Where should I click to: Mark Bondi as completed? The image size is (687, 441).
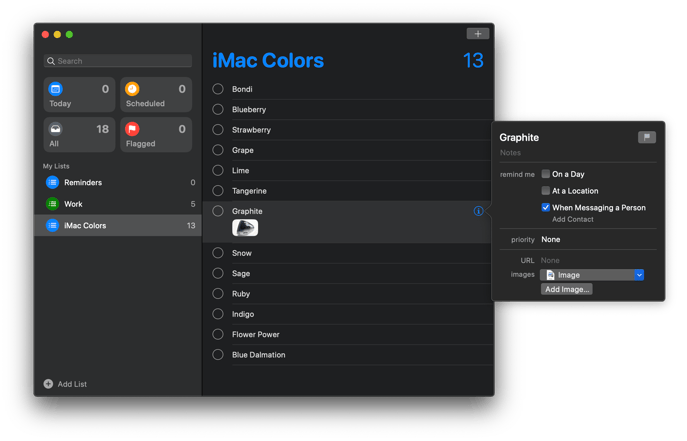tap(218, 89)
